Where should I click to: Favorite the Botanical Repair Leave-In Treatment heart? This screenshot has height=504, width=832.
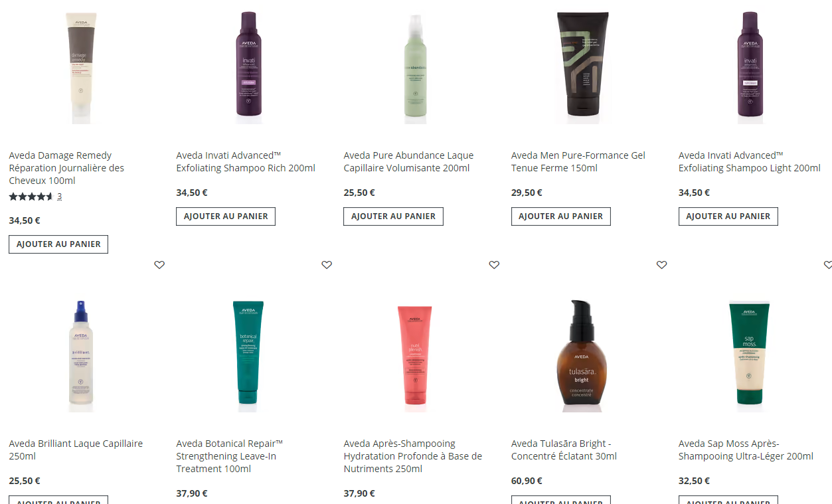click(327, 265)
